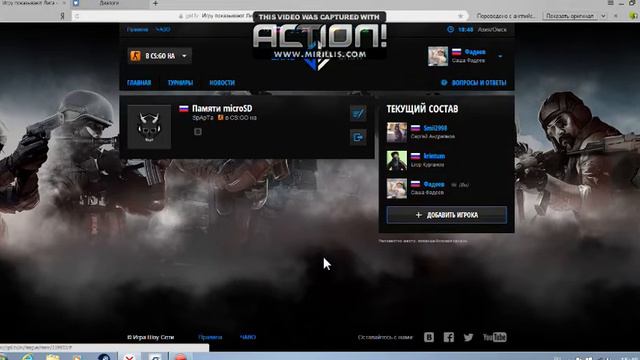Click the clock icon in the top bar

click(x=451, y=29)
